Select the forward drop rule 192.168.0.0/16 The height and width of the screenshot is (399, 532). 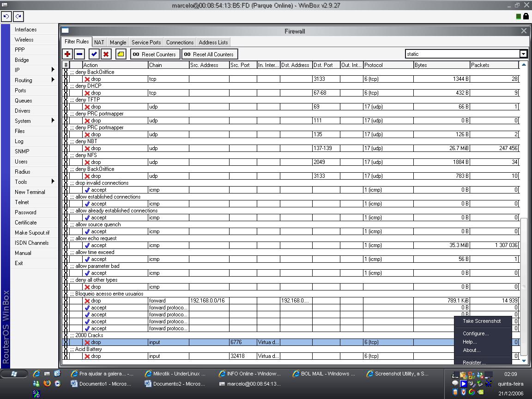click(x=291, y=301)
